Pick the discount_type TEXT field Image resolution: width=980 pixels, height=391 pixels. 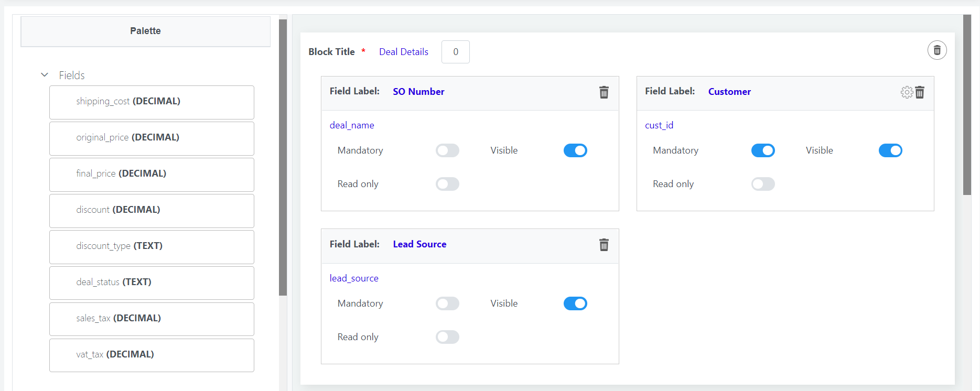[152, 247]
